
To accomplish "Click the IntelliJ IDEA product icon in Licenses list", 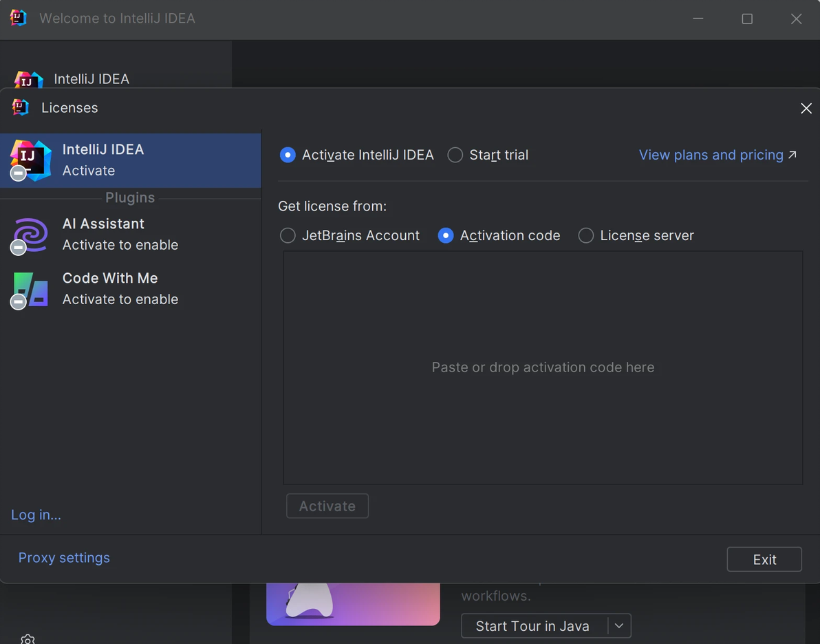I will [x=31, y=160].
